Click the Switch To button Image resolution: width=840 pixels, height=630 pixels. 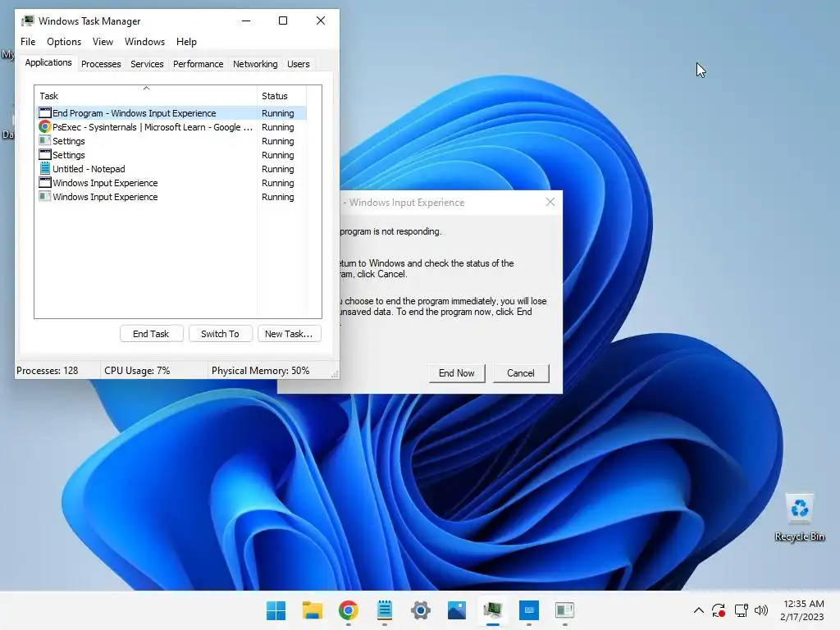220,334
